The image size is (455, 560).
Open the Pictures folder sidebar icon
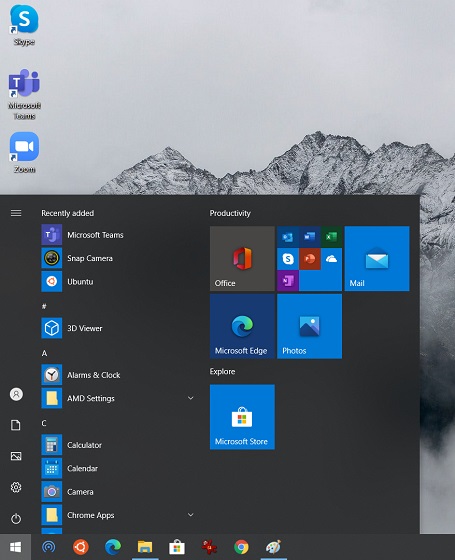[16, 456]
